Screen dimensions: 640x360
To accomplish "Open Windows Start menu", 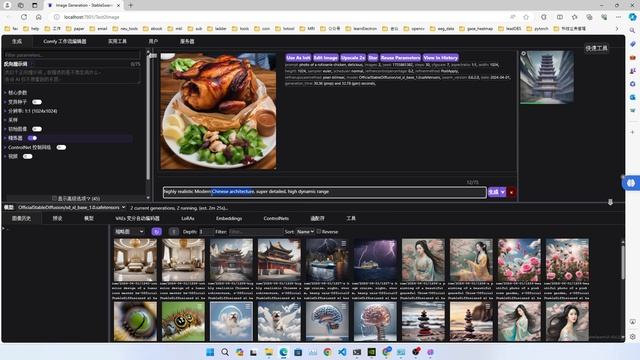I will coord(210,352).
